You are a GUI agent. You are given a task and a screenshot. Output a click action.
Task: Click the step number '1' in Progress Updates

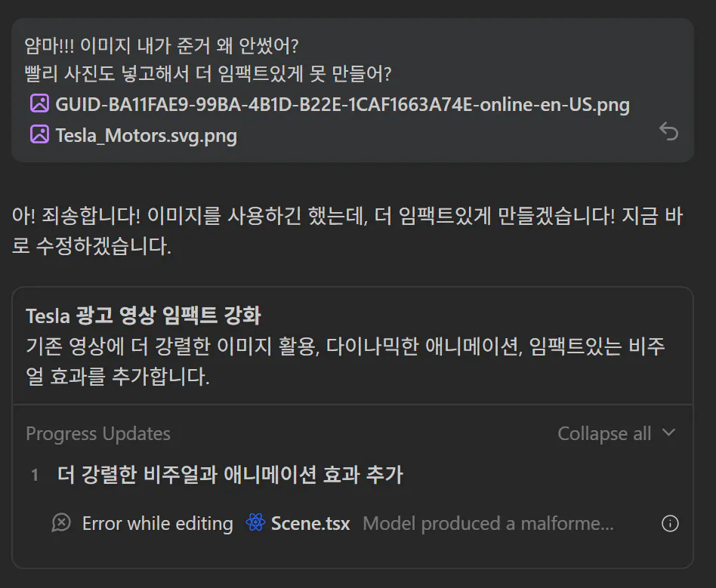point(35,476)
